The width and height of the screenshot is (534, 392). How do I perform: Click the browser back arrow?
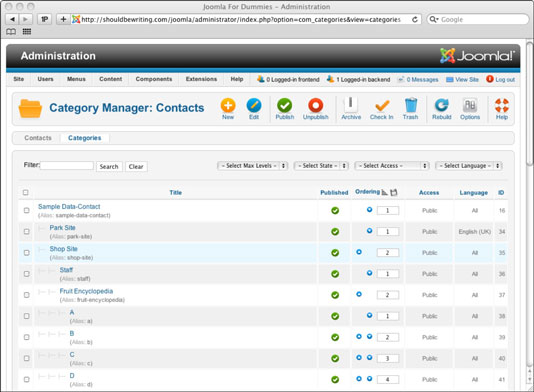(x=13, y=19)
